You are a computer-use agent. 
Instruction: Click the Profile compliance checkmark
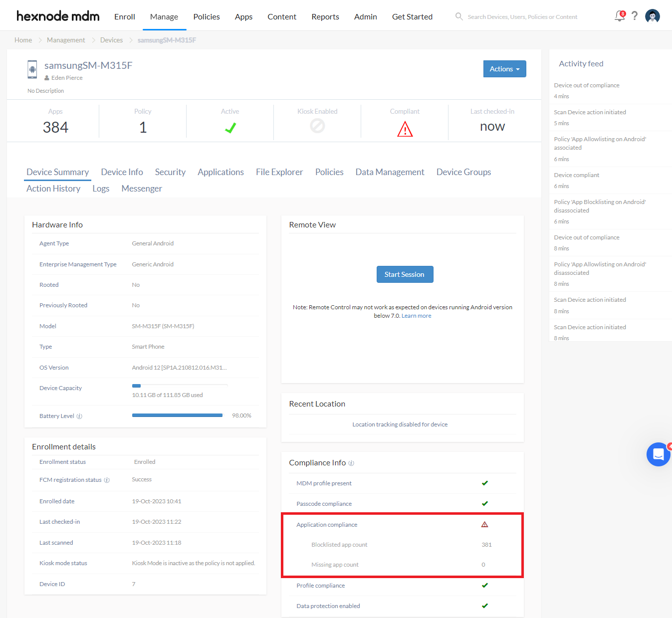[485, 585]
